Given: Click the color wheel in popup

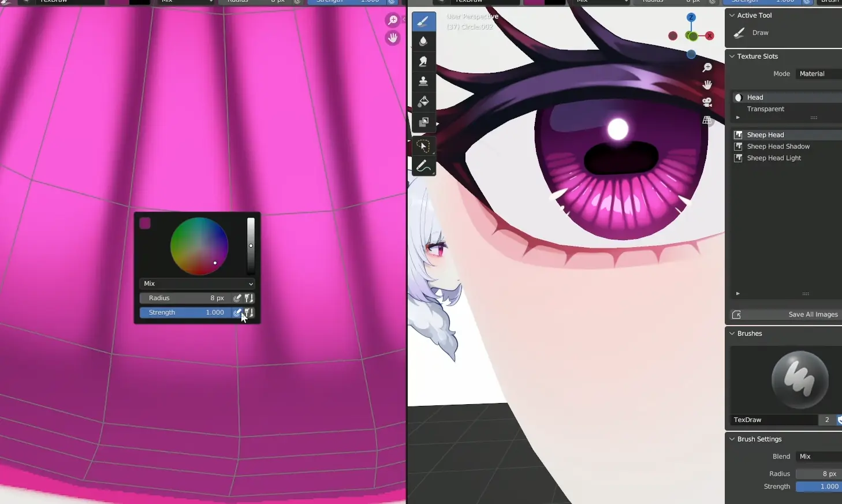Looking at the screenshot, I should pos(199,246).
